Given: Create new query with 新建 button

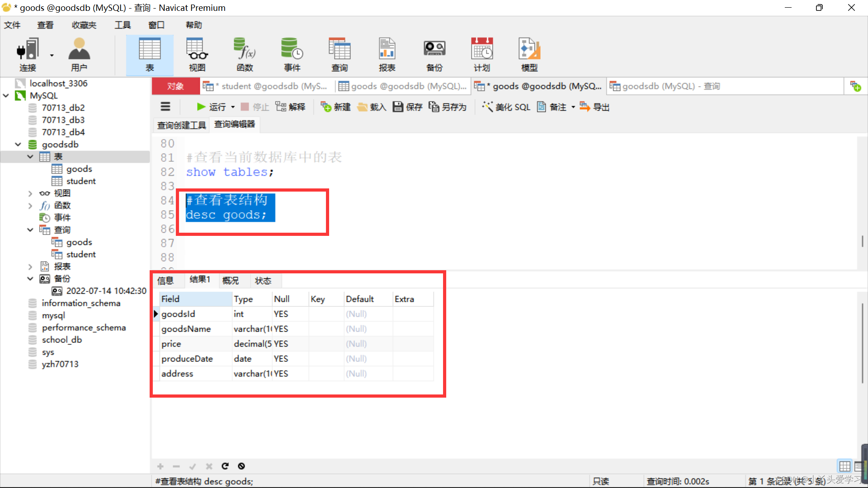Looking at the screenshot, I should (x=335, y=107).
